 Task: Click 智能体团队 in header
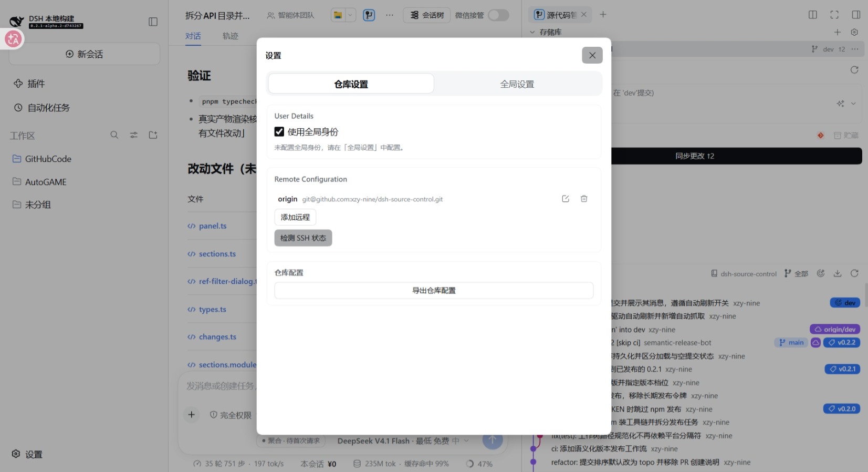click(x=290, y=15)
